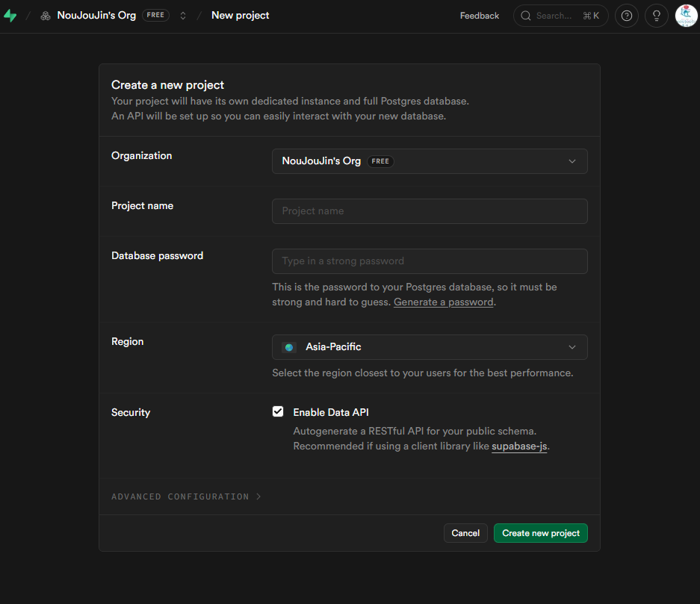Open the supabase-js link
The image size is (700, 604).
(x=519, y=446)
